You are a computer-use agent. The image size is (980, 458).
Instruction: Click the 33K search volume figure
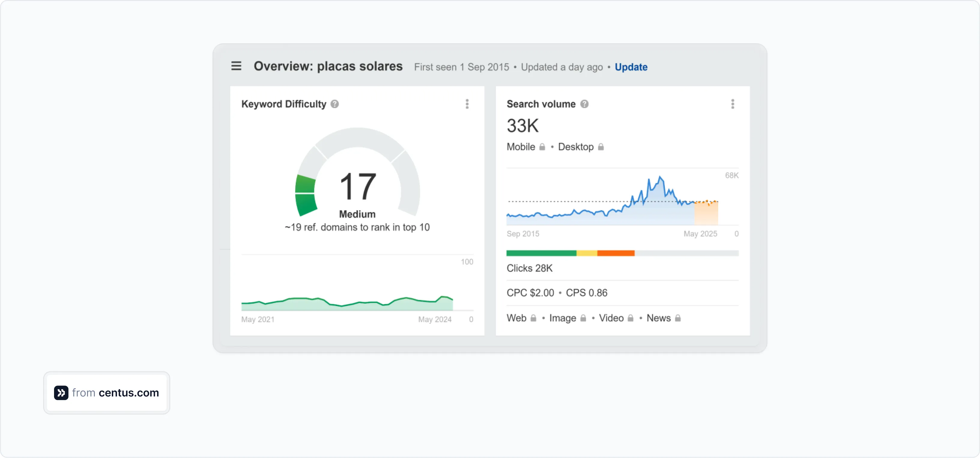pos(522,125)
